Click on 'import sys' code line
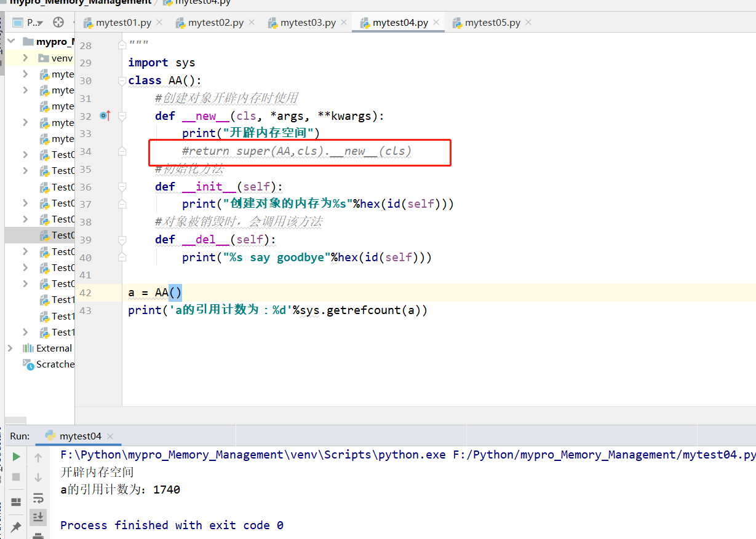This screenshot has height=539, width=756. click(161, 63)
